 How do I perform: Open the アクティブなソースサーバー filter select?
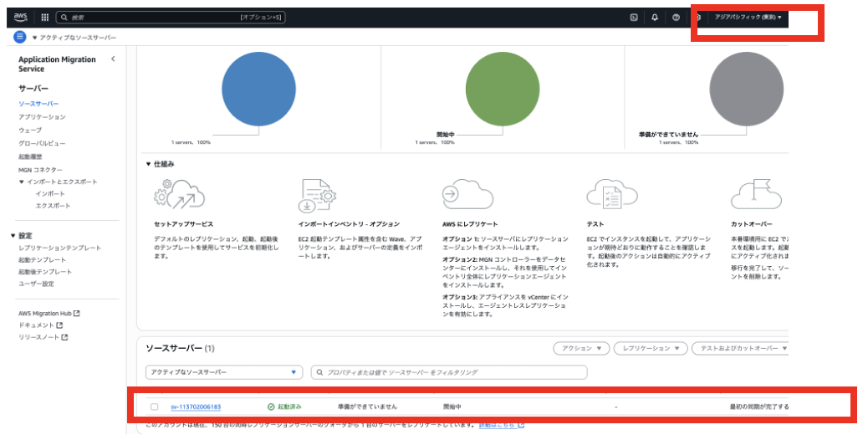click(x=224, y=372)
